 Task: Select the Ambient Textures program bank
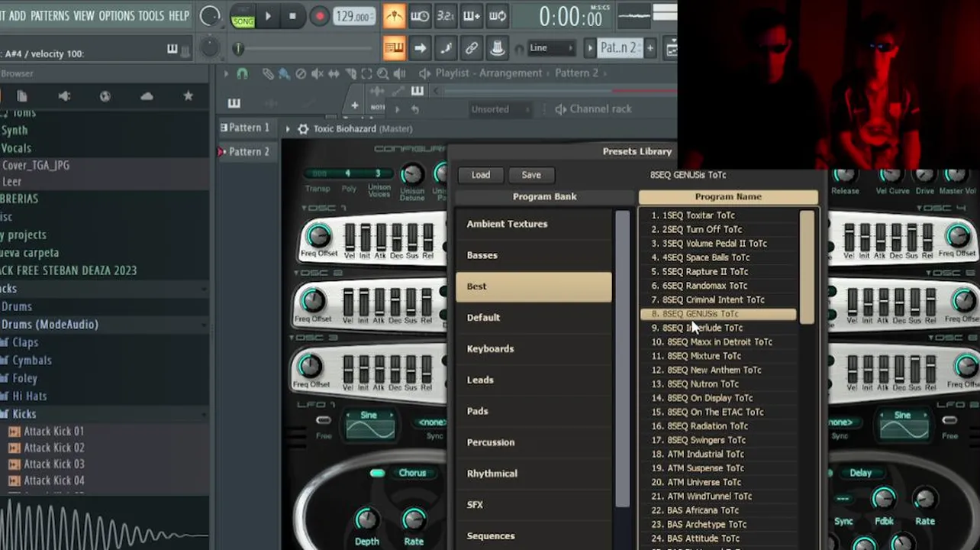[534, 224]
